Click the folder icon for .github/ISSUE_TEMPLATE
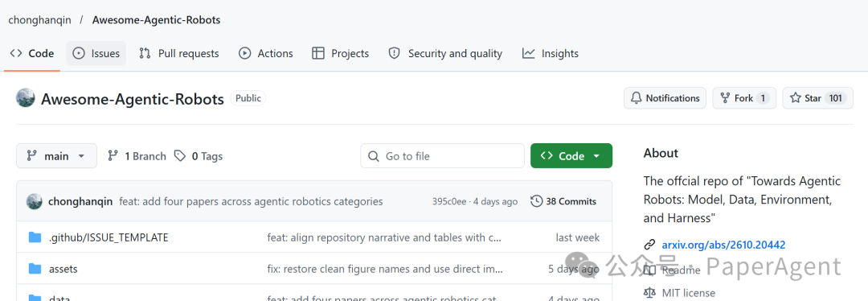868x301 pixels. [x=35, y=237]
